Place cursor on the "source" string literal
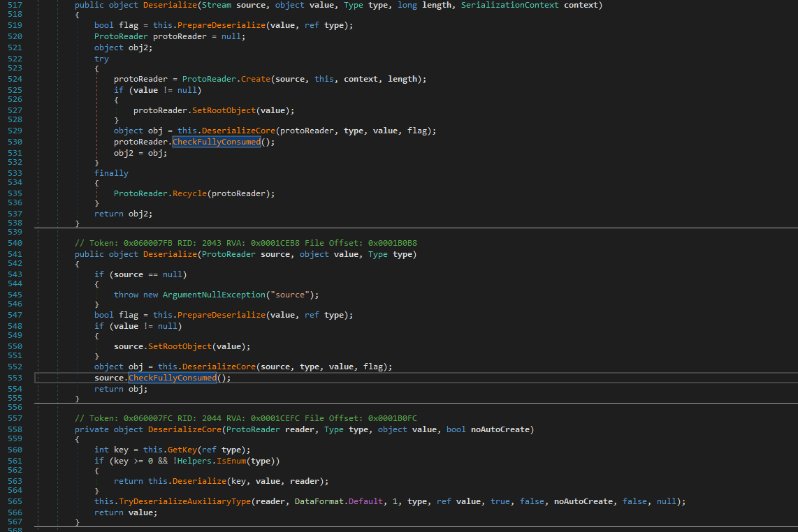The width and height of the screenshot is (798, 532). [x=289, y=294]
